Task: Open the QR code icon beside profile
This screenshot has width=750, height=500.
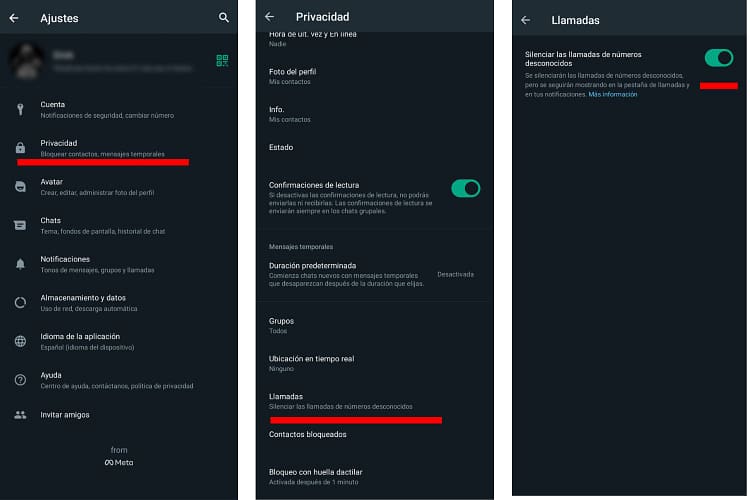Action: point(222,60)
